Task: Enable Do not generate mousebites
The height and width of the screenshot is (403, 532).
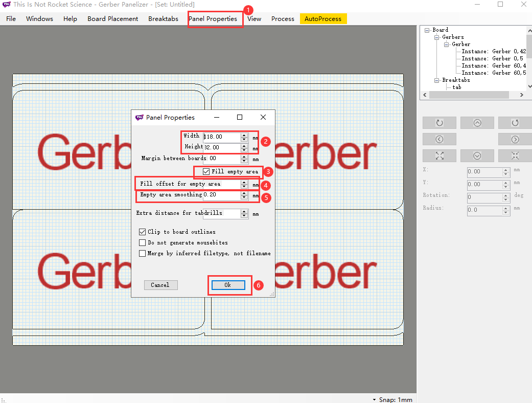Action: point(142,242)
